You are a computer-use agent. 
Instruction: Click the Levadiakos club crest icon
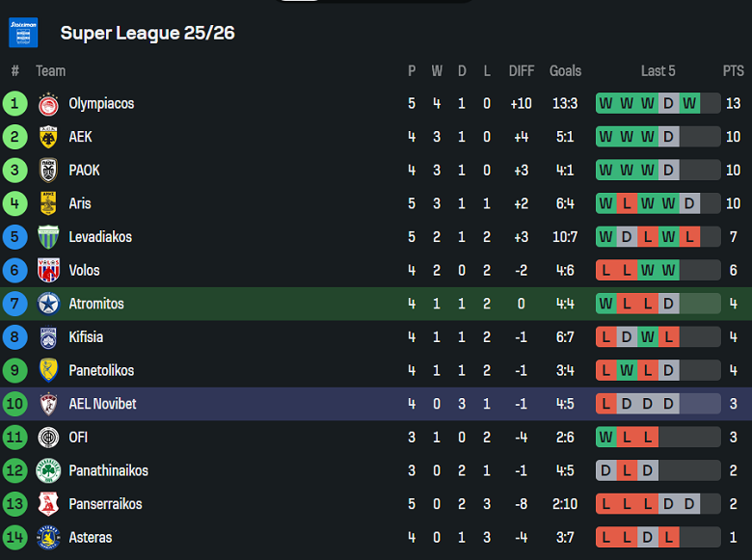click(x=48, y=237)
